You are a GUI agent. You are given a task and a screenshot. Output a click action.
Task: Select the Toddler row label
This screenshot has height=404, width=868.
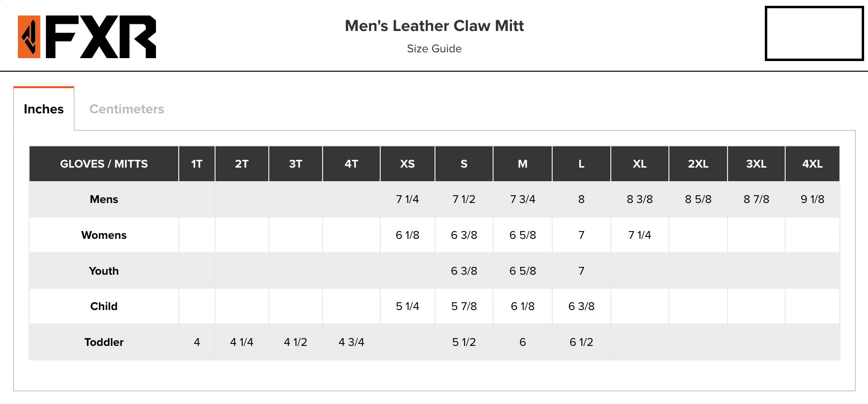click(x=104, y=342)
